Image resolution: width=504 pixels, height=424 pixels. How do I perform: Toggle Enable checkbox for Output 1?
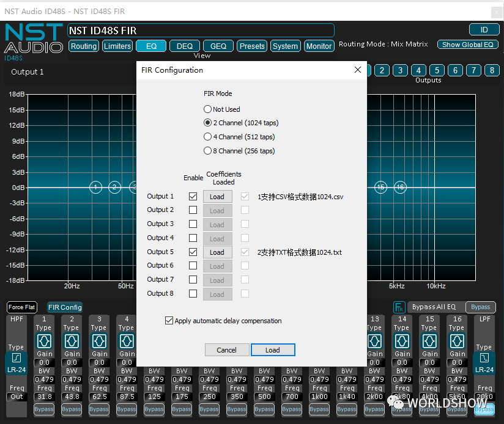pos(193,197)
